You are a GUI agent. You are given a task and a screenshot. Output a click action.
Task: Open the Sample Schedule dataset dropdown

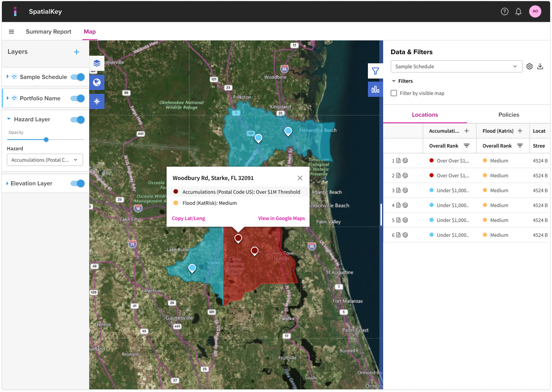456,66
